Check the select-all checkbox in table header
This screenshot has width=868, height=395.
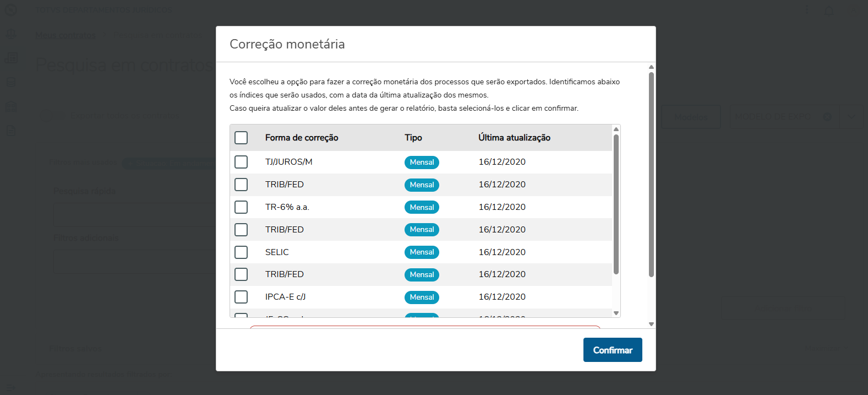[x=241, y=138]
